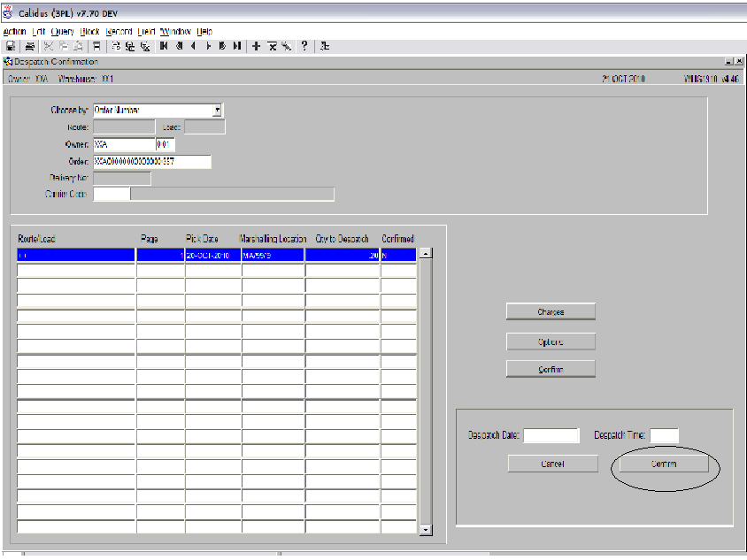Click the Cancel Query toolbar icon
747x560 pixels.
point(145,46)
